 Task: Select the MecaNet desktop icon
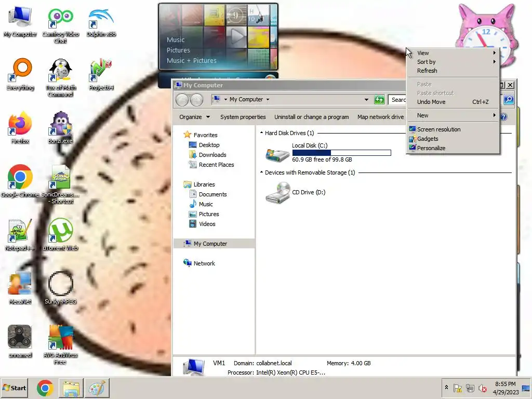pyautogui.click(x=20, y=288)
